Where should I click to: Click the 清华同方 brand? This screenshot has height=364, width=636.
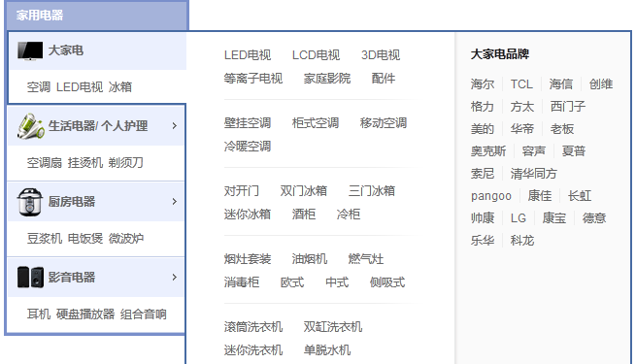(534, 174)
